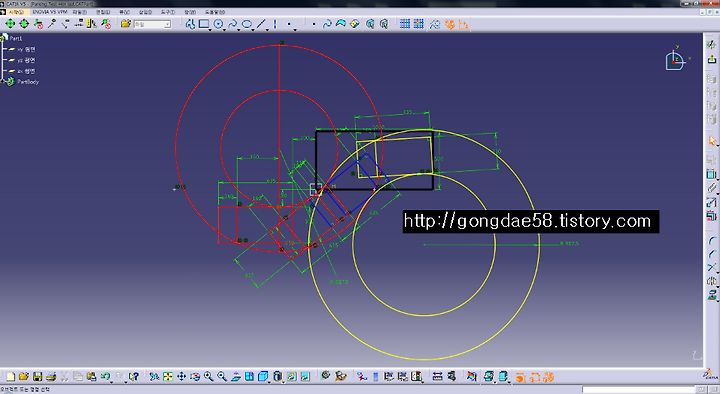
Task: Click the Zoom Out magnifier icon
Action: 222,377
